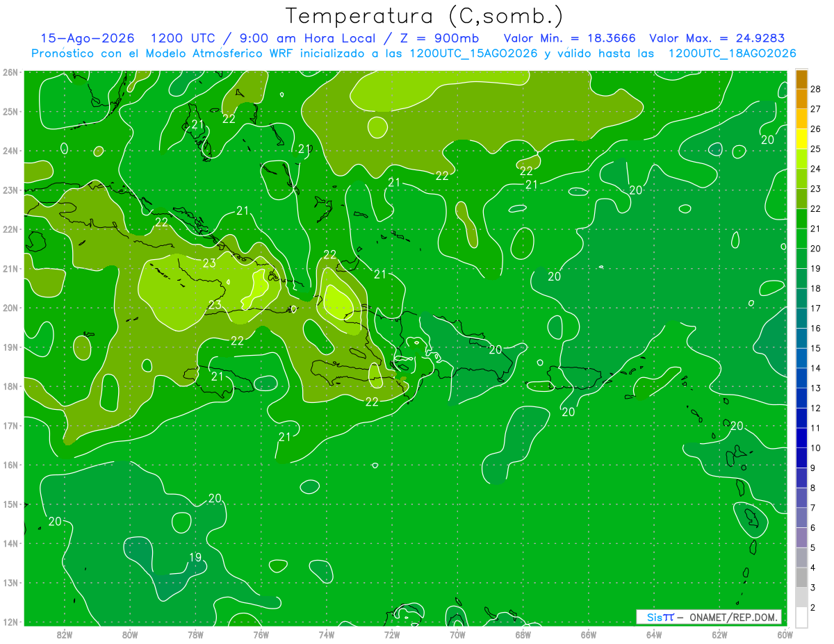
Task: Click colorbar scale label '2'
Action: click(x=814, y=608)
